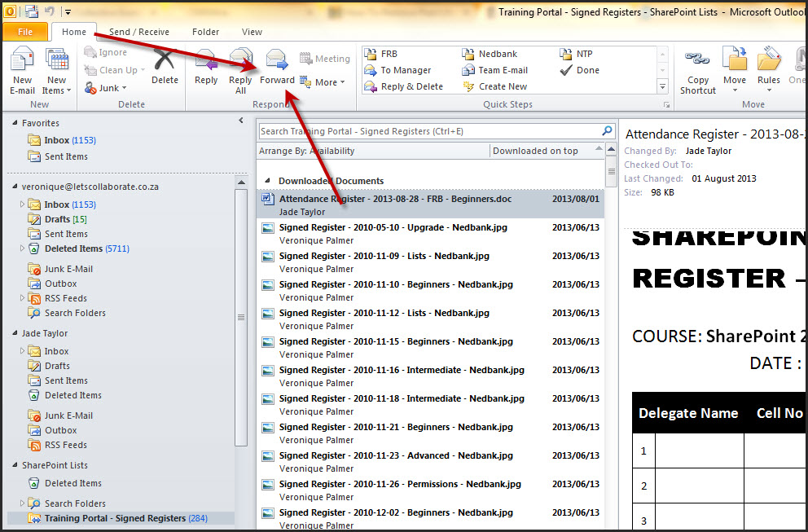This screenshot has width=808, height=532.
Task: Expand the Quick Steps gallery
Action: click(x=662, y=86)
